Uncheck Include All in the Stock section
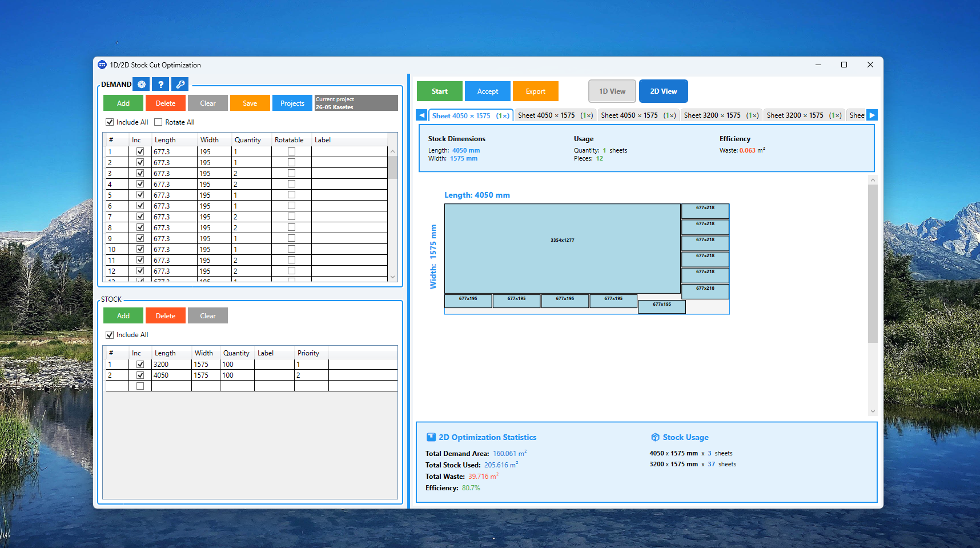This screenshot has width=980, height=548. pos(110,334)
